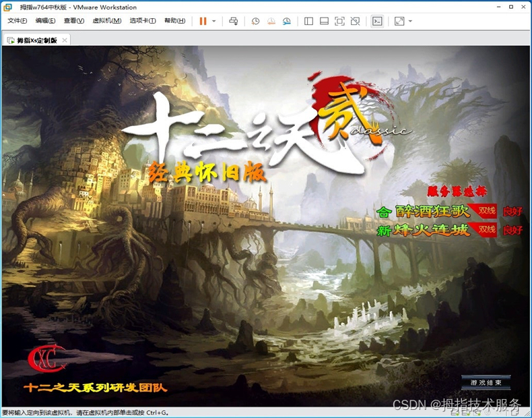Click the Unity mode icon
This screenshot has height=418, width=532.
(355, 21)
